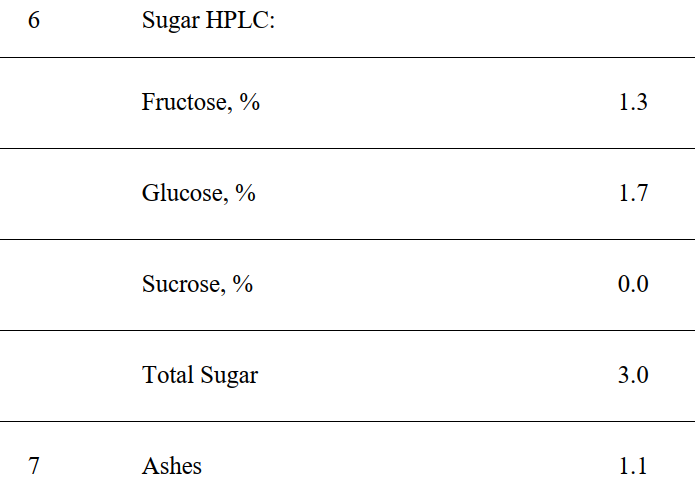
Task: Click the Fructose, % label
Action: point(200,102)
